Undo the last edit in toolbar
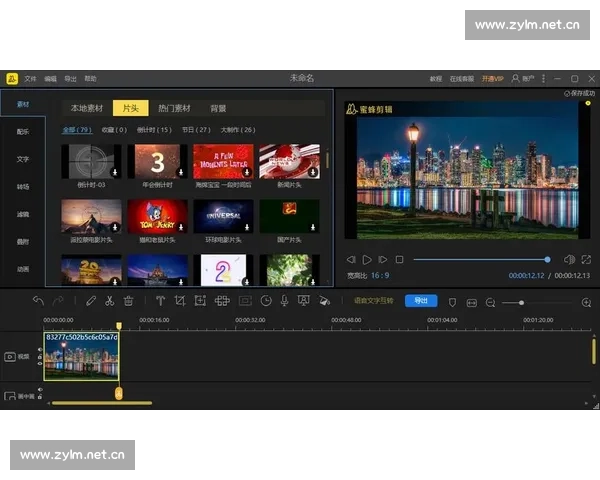600x480 pixels. click(38, 301)
